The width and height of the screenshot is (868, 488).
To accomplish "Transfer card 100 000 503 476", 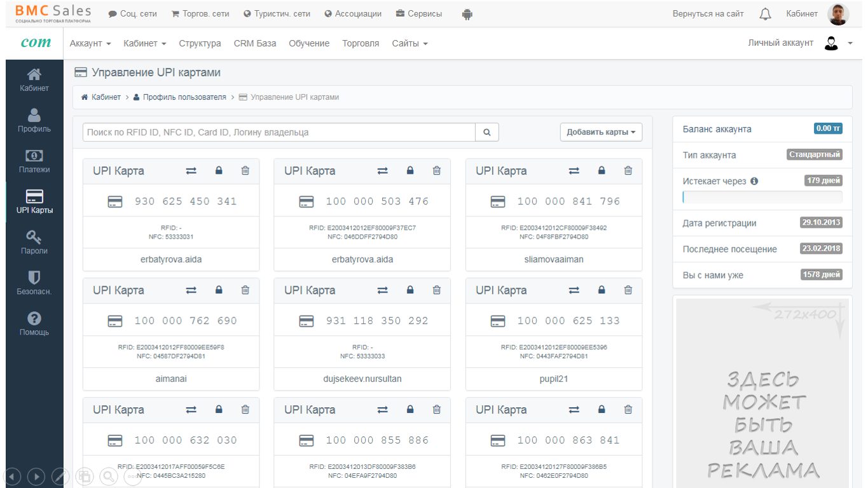I will coord(382,171).
